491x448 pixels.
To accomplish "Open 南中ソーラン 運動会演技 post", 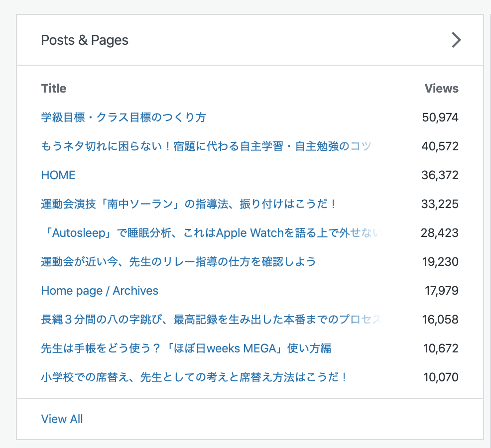I will click(x=189, y=204).
